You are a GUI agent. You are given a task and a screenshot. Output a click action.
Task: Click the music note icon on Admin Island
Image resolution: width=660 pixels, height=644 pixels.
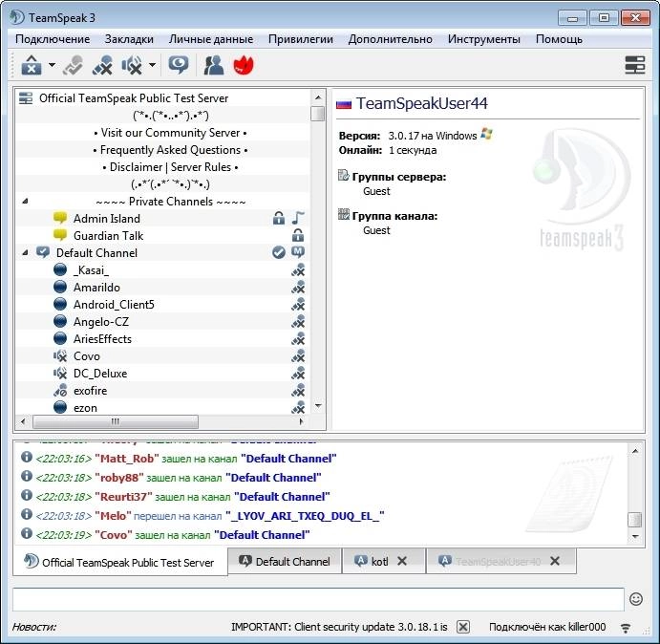tap(298, 218)
